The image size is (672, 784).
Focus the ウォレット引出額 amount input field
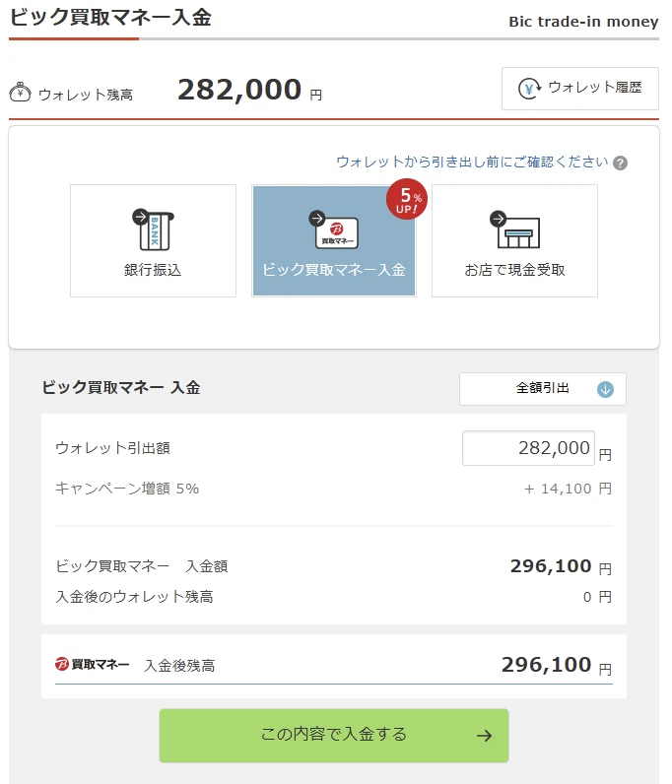click(x=528, y=448)
